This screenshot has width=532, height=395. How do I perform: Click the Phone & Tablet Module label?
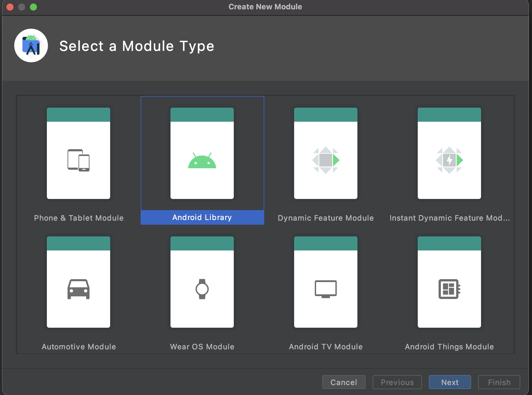(79, 218)
